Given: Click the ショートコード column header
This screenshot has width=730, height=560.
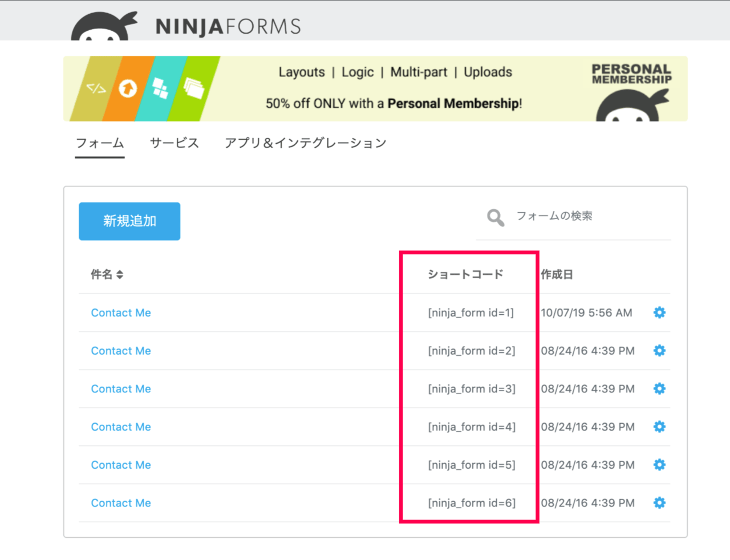Looking at the screenshot, I should tap(465, 274).
